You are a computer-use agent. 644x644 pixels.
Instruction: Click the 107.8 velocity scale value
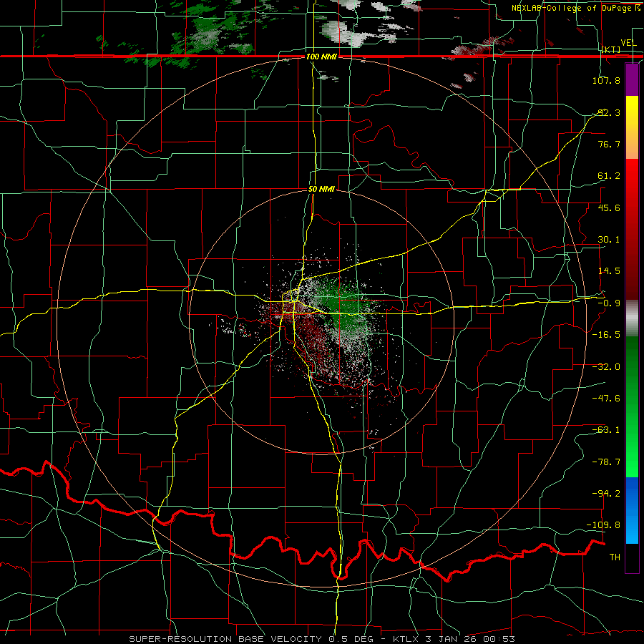pos(606,80)
